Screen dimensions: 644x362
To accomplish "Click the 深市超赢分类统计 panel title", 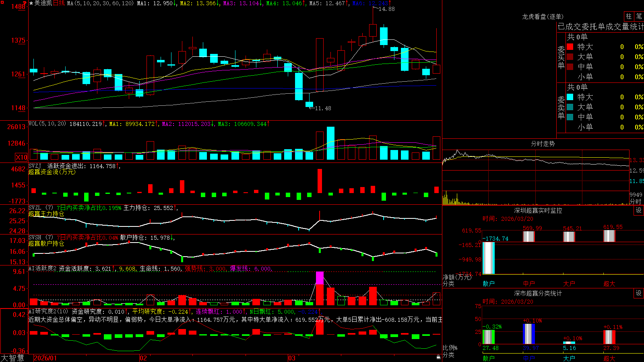I will click(538, 293).
